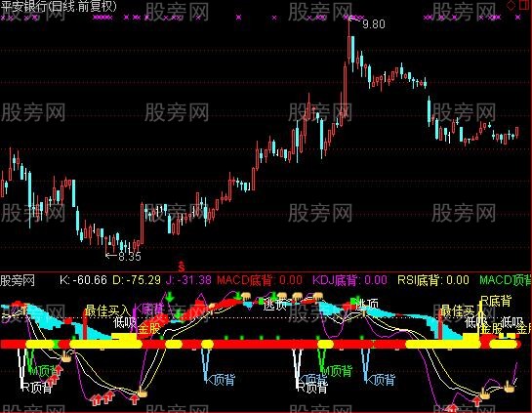
Task: Click the 8.35 low price label
Action: click(x=129, y=256)
